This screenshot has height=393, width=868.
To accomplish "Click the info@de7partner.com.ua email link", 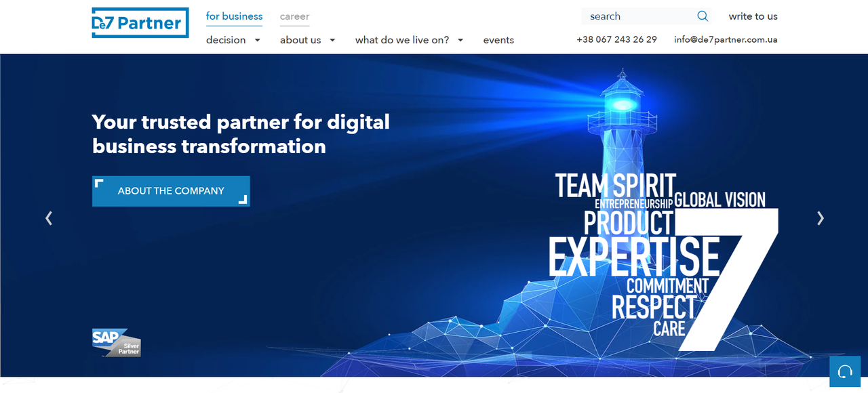I will pyautogui.click(x=726, y=39).
